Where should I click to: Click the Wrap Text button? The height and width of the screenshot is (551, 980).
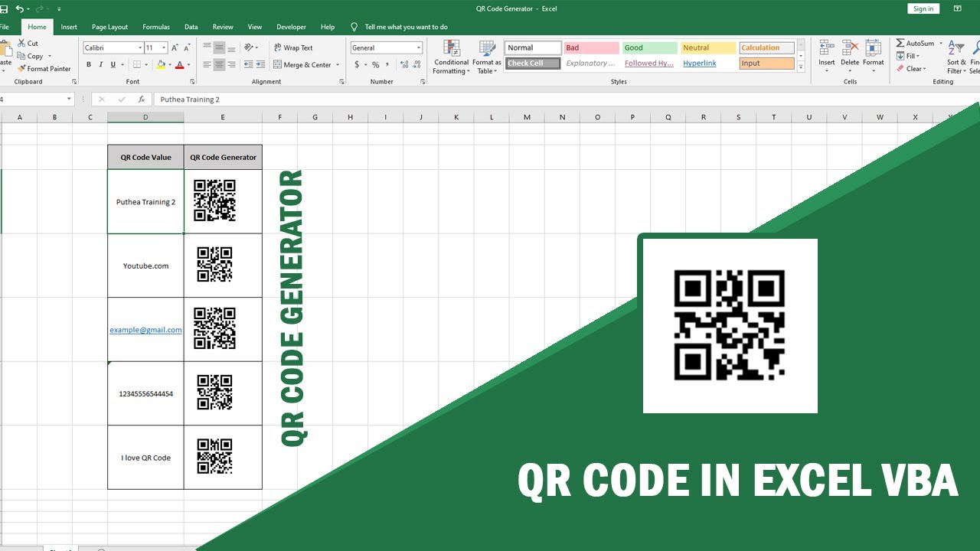tap(292, 47)
